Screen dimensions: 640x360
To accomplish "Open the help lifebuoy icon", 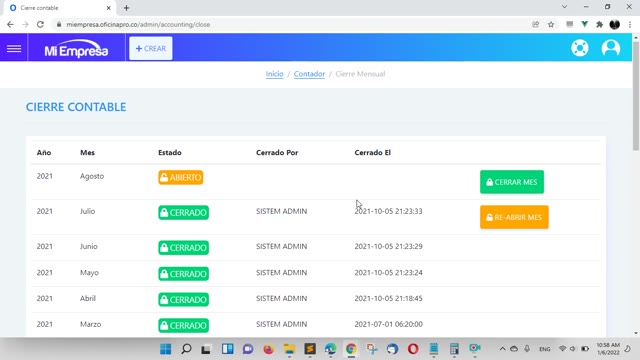I will point(580,48).
